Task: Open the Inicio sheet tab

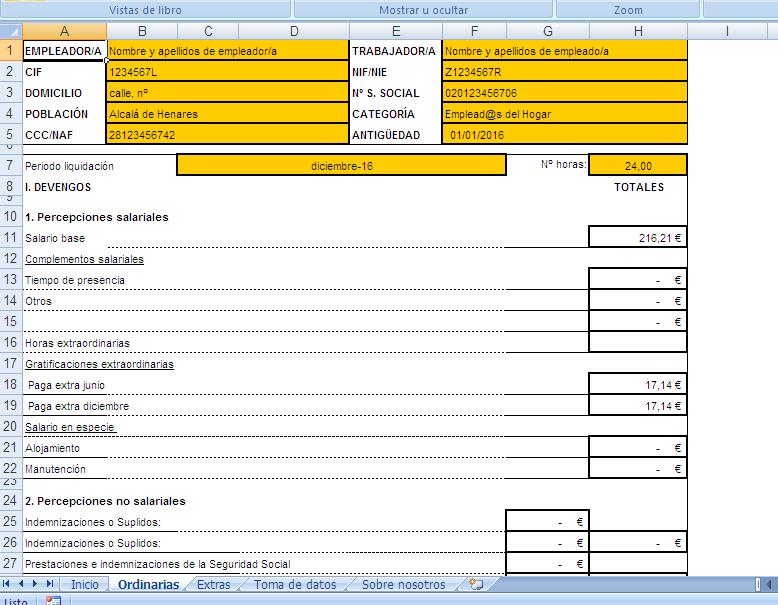Action: [x=85, y=584]
